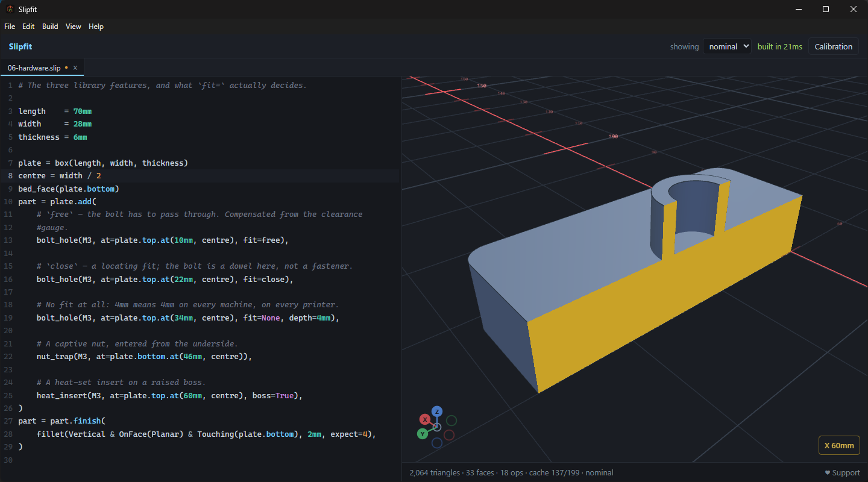
Task: Snap the view to the green Y axis
Action: point(423,434)
